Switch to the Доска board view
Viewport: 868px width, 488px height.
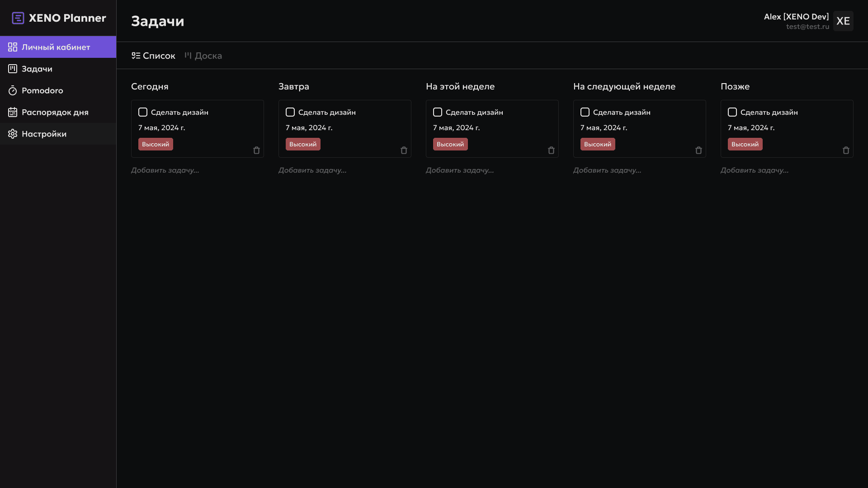203,56
